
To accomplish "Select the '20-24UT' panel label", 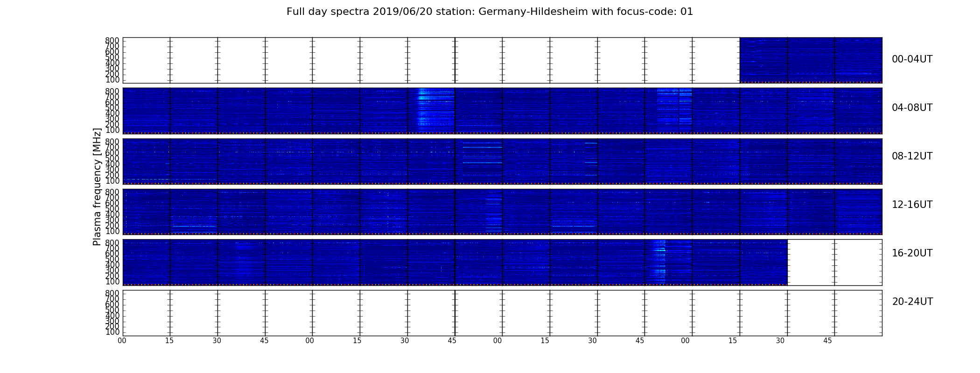I will (x=912, y=302).
